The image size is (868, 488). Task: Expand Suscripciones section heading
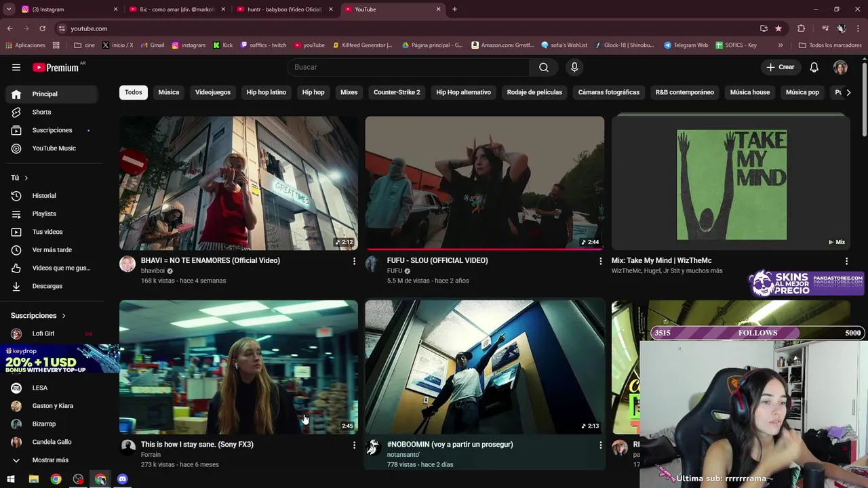click(38, 316)
